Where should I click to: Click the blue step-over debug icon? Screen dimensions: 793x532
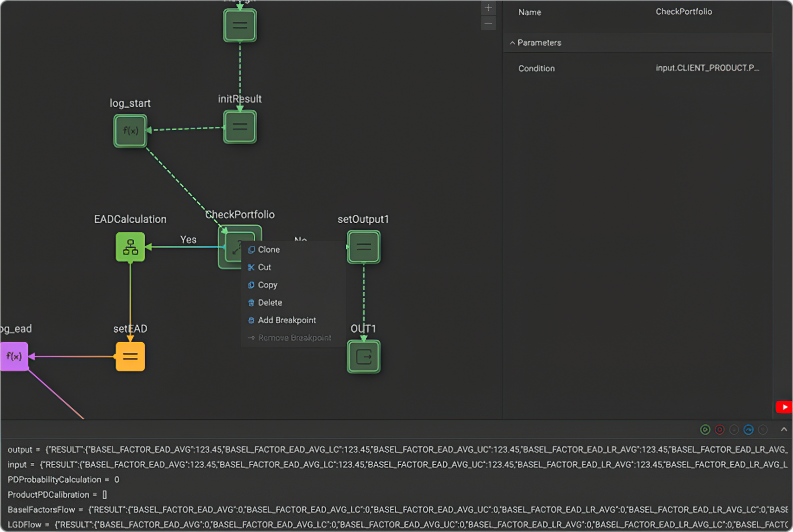pyautogui.click(x=748, y=429)
